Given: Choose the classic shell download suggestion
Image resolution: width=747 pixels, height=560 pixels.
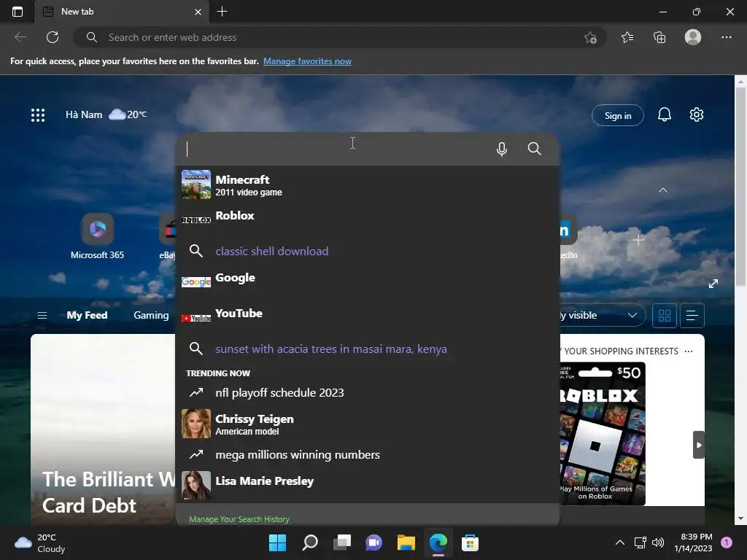Looking at the screenshot, I should pos(368,251).
